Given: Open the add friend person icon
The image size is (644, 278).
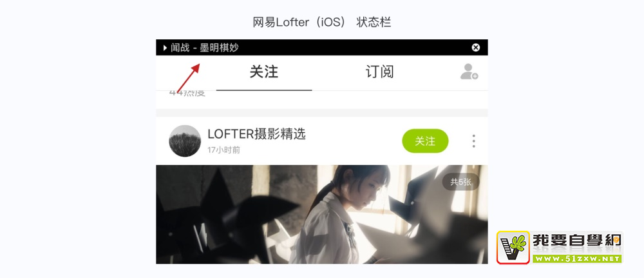Looking at the screenshot, I should [469, 72].
